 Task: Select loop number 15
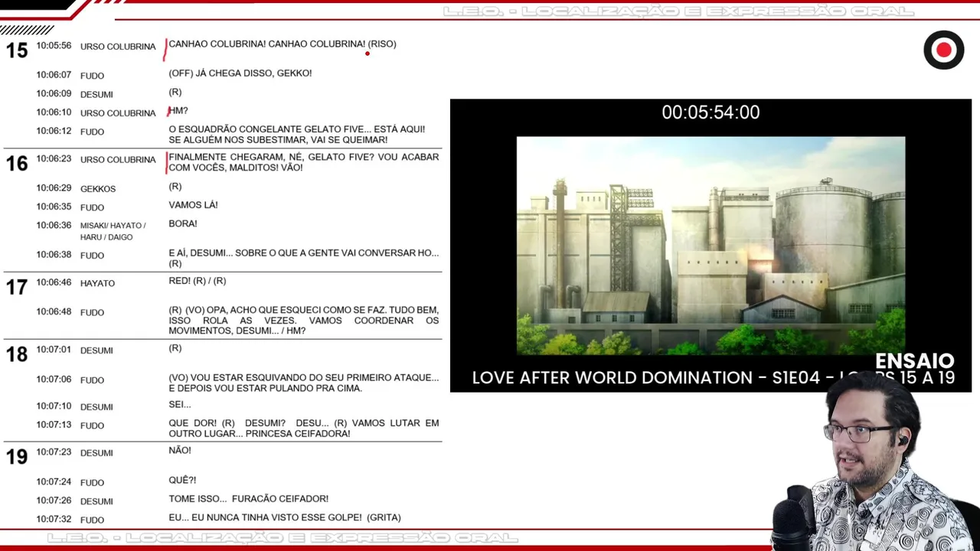[17, 51]
